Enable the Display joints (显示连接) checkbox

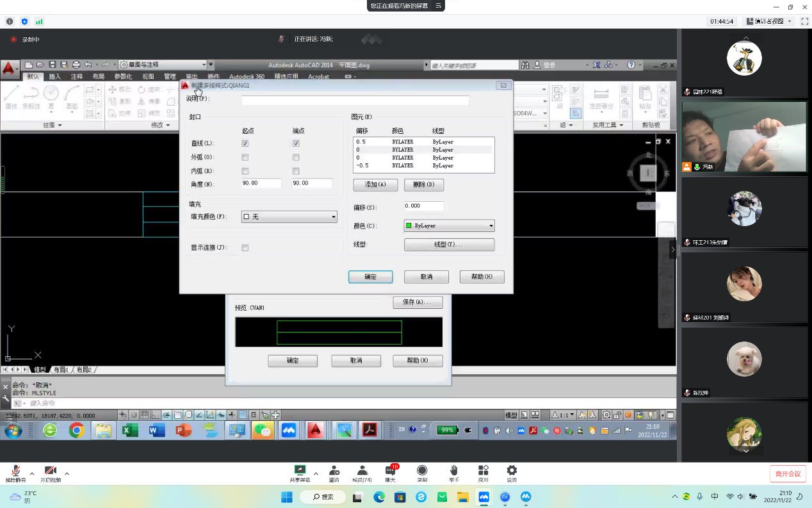(x=245, y=248)
